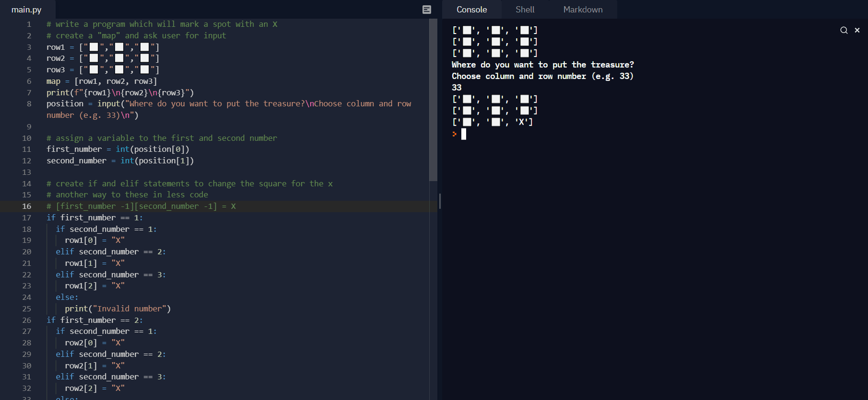Place cursor on the 'map = [row1, row2, row3]' line
Screen dimensions: 868x400
pyautogui.click(x=102, y=81)
